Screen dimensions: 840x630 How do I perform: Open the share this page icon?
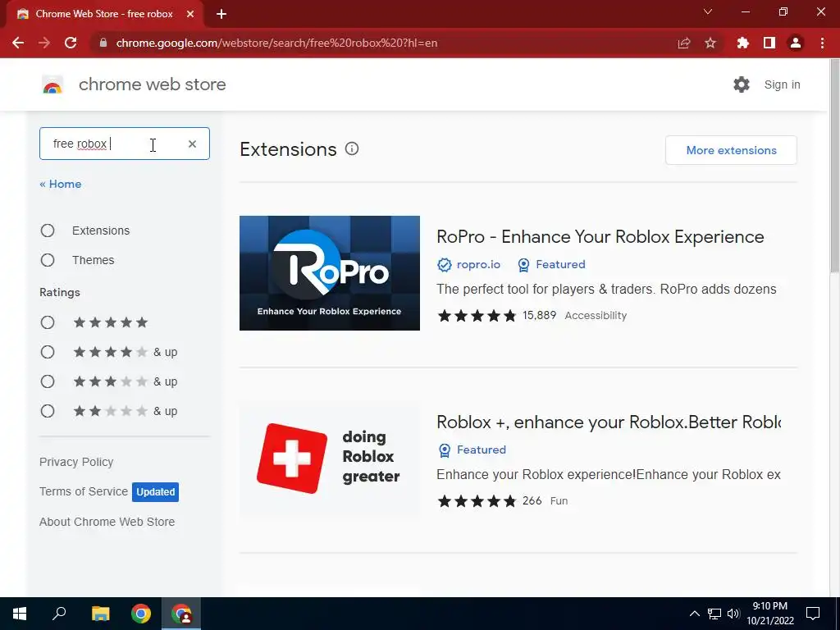[x=684, y=43]
